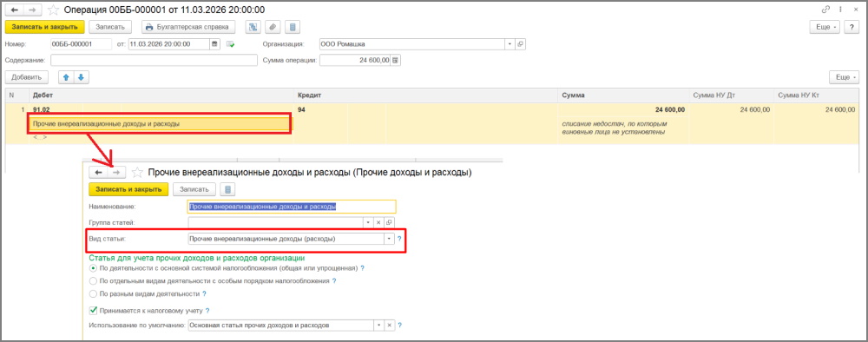Go back in the Операция window

pyautogui.click(x=15, y=10)
